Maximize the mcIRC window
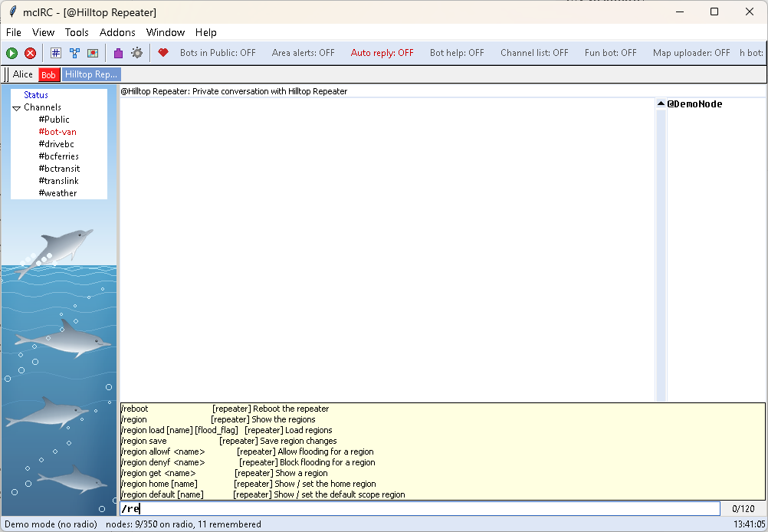768x532 pixels. coord(714,11)
